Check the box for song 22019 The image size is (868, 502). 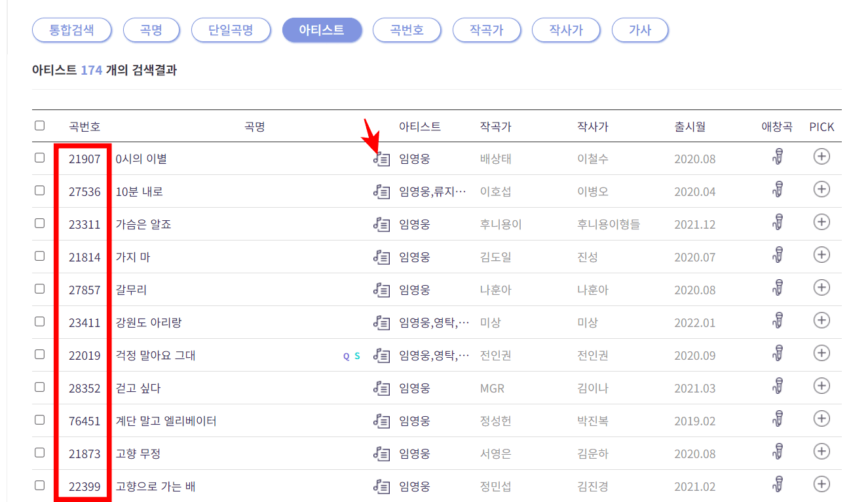coord(40,355)
